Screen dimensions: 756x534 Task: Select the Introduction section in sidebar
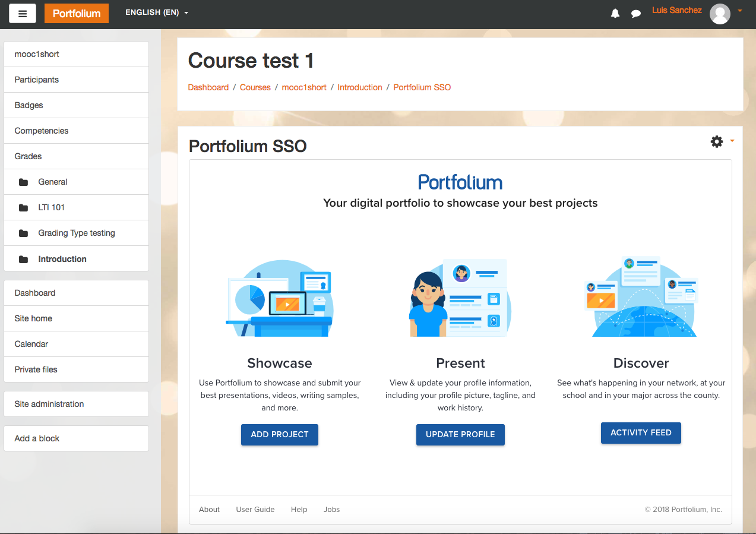76,259
